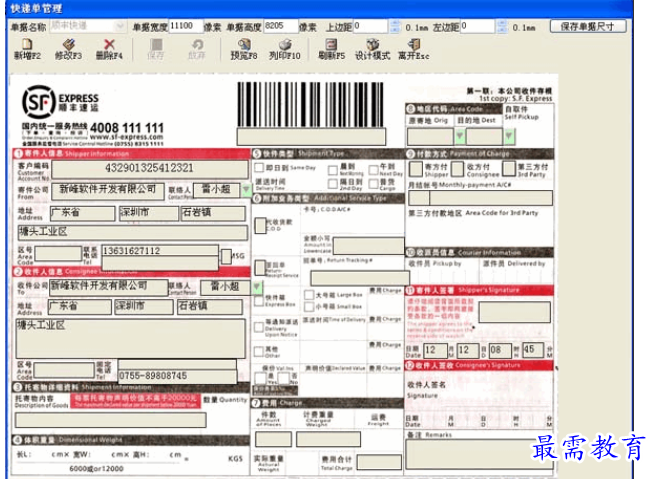This screenshot has height=479, width=654.
Task: Check the 隔日到 2nd Day box
Action: point(332,184)
